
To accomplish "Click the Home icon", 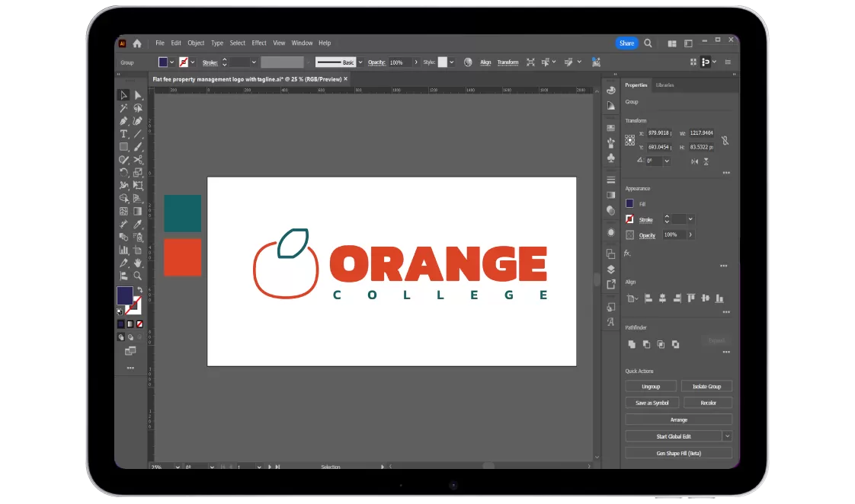I will 137,43.
